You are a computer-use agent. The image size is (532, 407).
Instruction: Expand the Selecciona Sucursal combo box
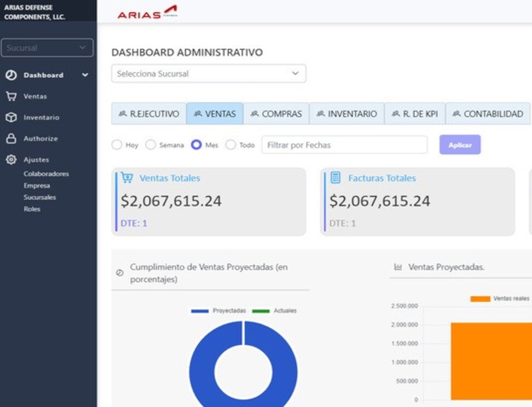209,74
